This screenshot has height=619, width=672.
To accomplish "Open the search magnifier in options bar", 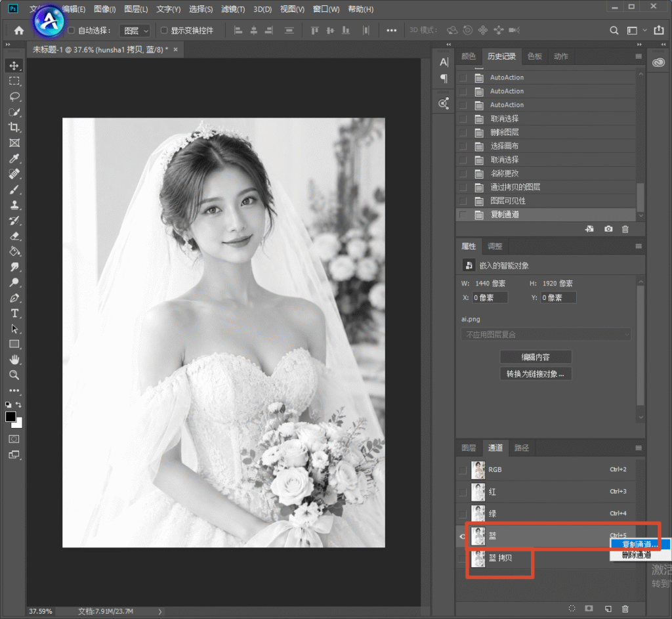I will click(614, 30).
